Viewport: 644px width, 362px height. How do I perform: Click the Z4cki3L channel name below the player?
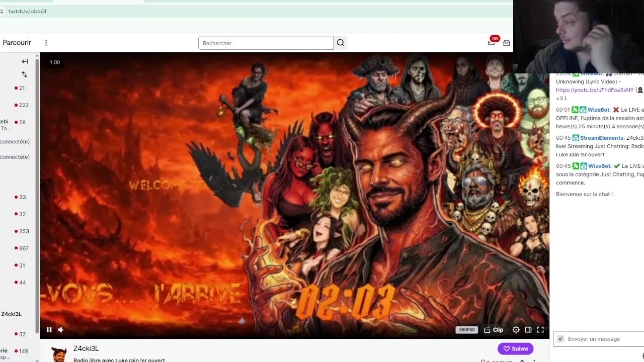(86, 348)
